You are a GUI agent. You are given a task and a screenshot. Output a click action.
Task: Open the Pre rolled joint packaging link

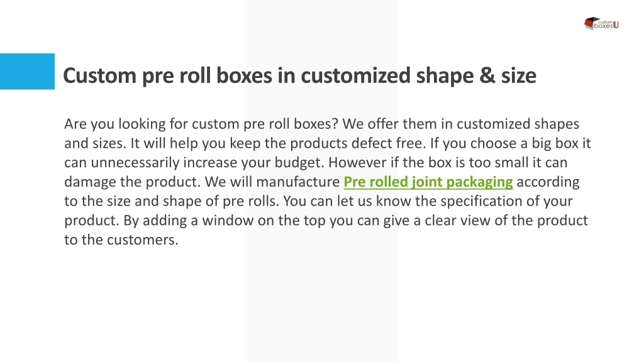click(x=428, y=182)
